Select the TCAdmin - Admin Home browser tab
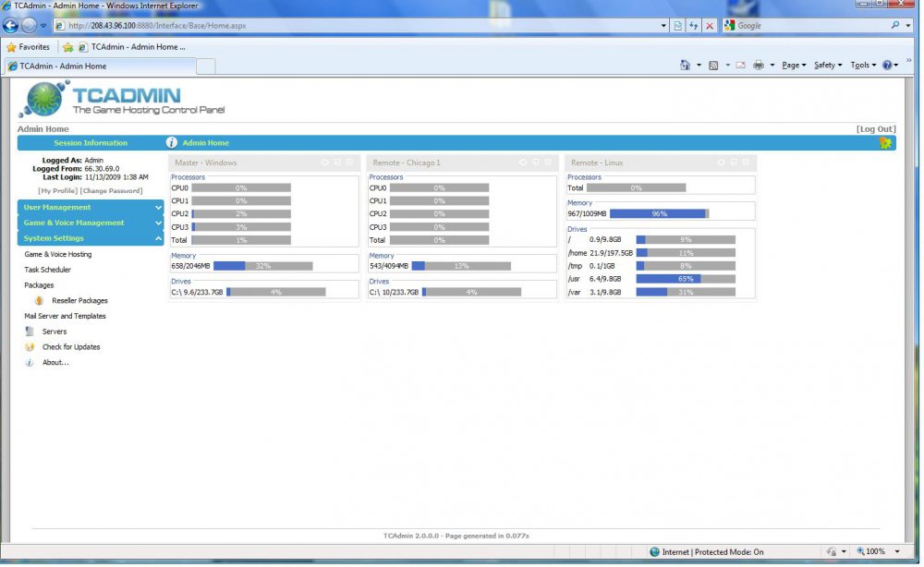 click(x=100, y=66)
